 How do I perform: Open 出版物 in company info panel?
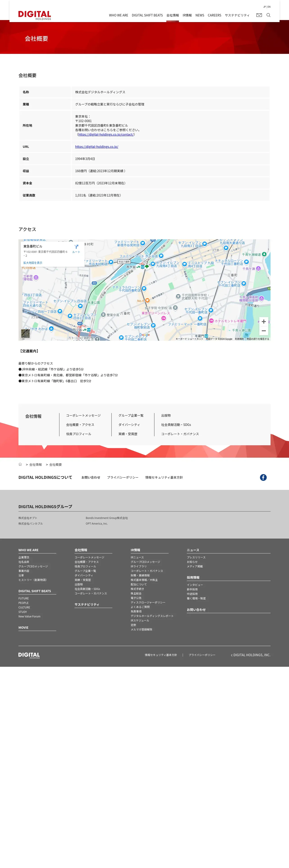pyautogui.click(x=166, y=416)
